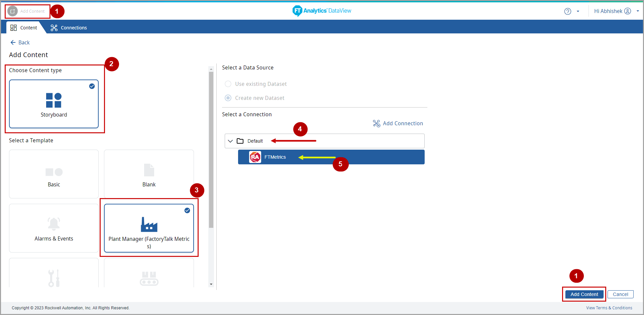Expand the help menu dropdown arrow

click(x=578, y=11)
